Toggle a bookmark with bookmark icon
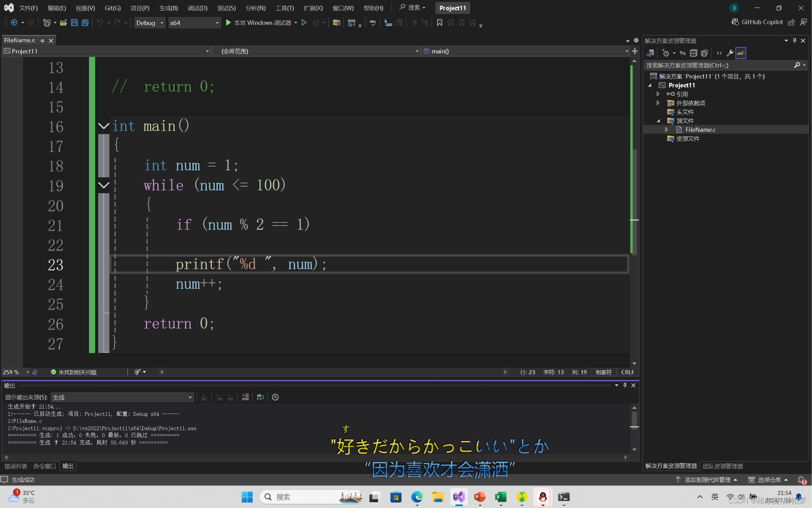Screen dimensions: 812x508 point(440,23)
